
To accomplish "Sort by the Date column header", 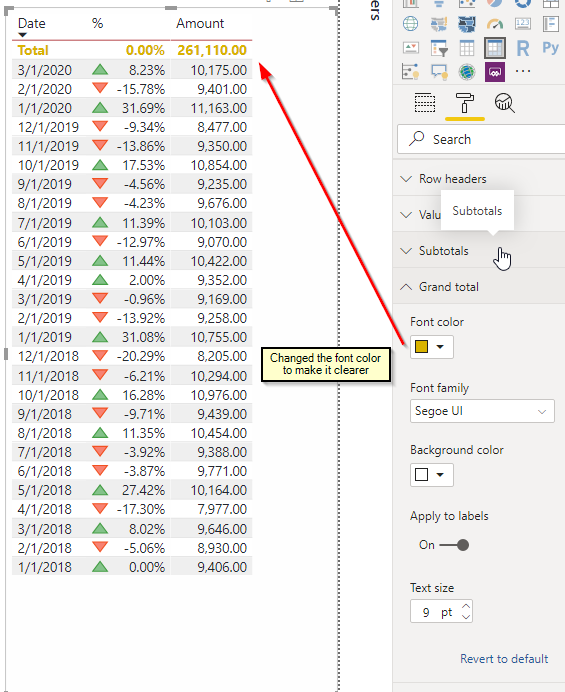I will click(32, 23).
